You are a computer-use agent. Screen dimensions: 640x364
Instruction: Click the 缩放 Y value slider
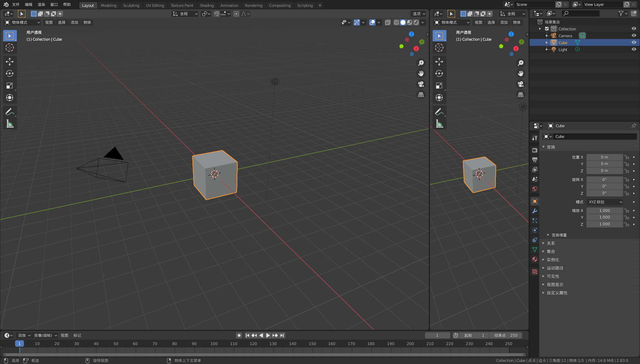[604, 217]
